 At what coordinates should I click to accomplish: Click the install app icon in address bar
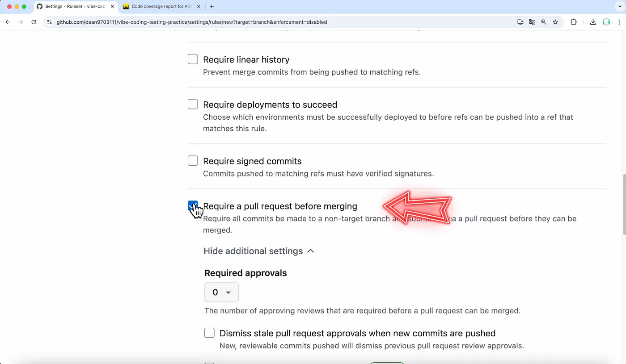click(x=520, y=22)
